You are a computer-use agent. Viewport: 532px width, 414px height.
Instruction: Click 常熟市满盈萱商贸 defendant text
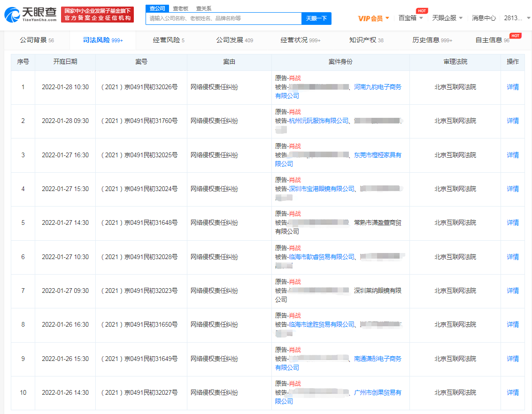(378, 223)
